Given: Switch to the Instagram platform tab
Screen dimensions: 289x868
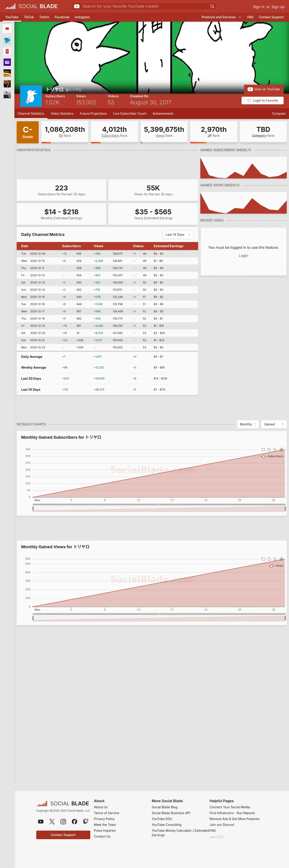Looking at the screenshot, I should coord(82,17).
